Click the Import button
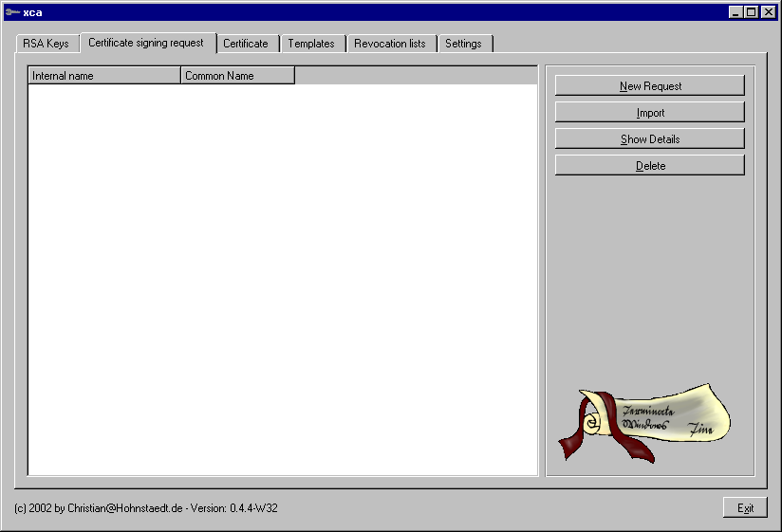Image resolution: width=782 pixels, height=532 pixels. 650,113
